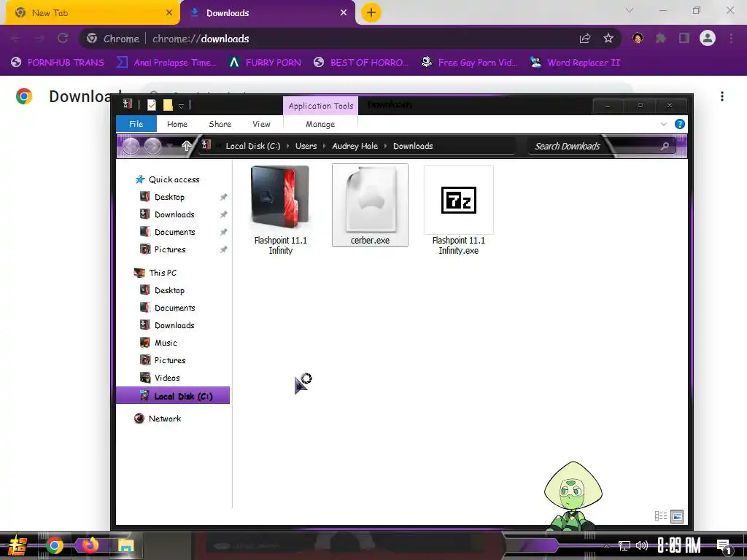Open Chrome share page icon
The height and width of the screenshot is (560, 747).
click(585, 38)
